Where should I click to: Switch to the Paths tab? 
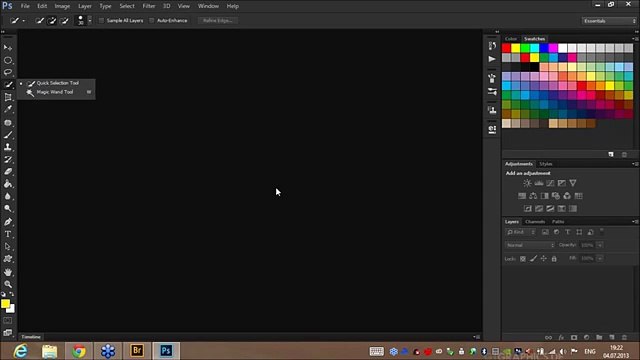(x=558, y=222)
